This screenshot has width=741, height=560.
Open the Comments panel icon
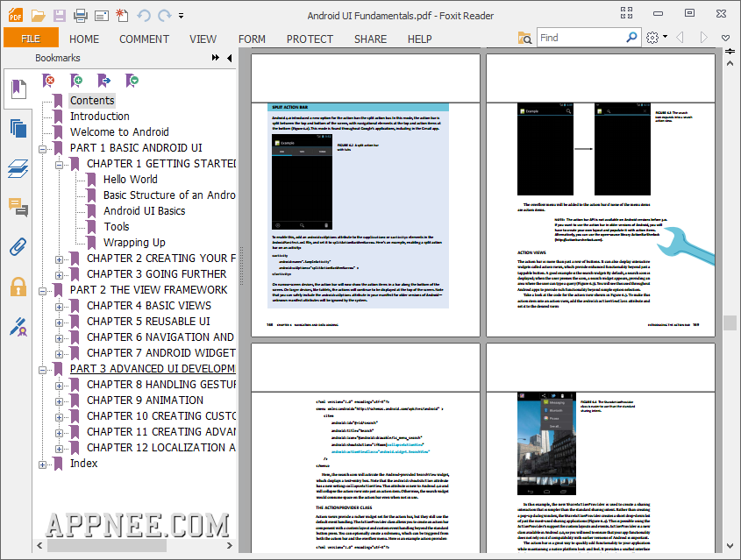18,208
